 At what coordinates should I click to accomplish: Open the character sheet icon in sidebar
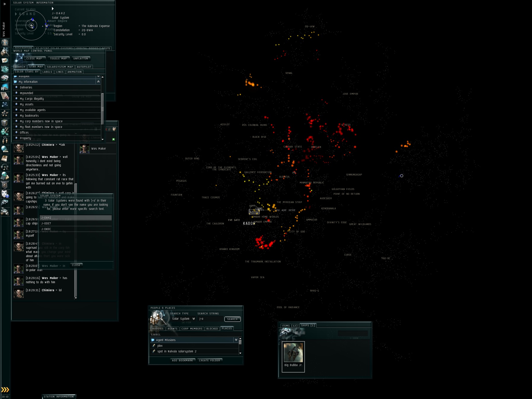pos(5,42)
